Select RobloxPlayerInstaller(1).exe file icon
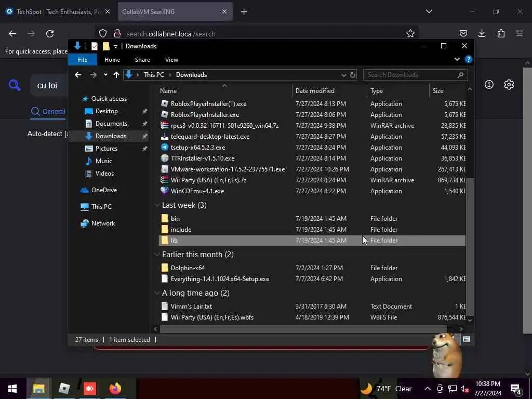 coord(165,103)
